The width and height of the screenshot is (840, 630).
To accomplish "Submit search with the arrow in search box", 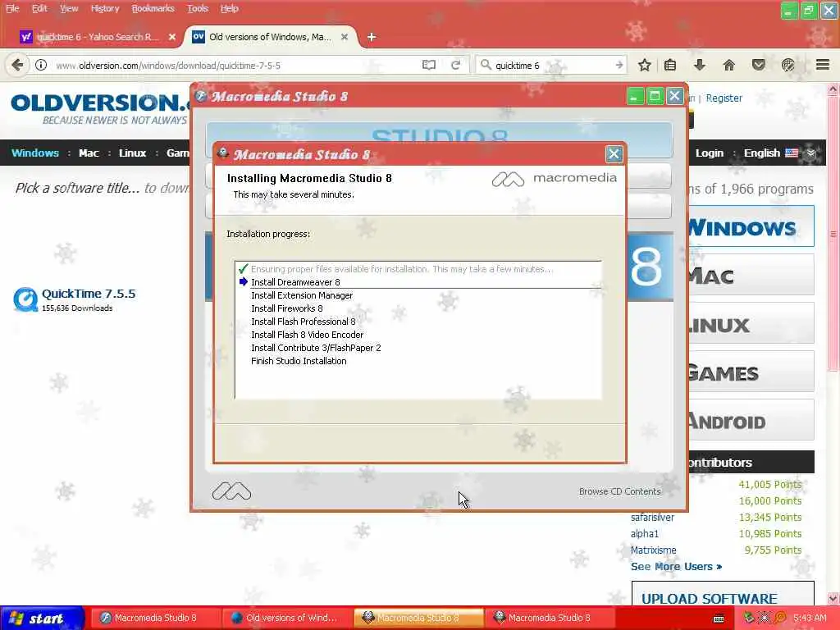I will click(619, 65).
